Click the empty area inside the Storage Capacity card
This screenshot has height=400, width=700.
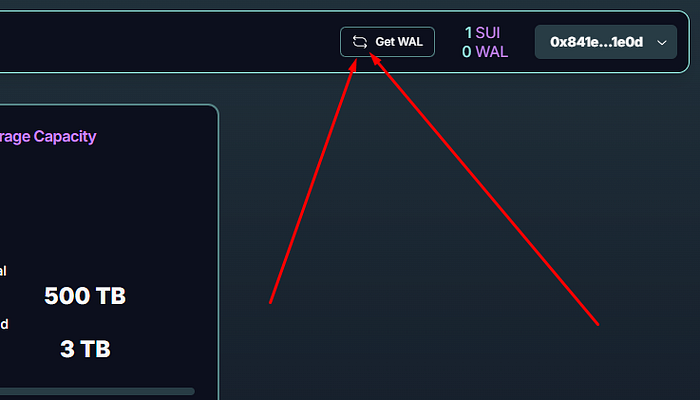coord(107,205)
